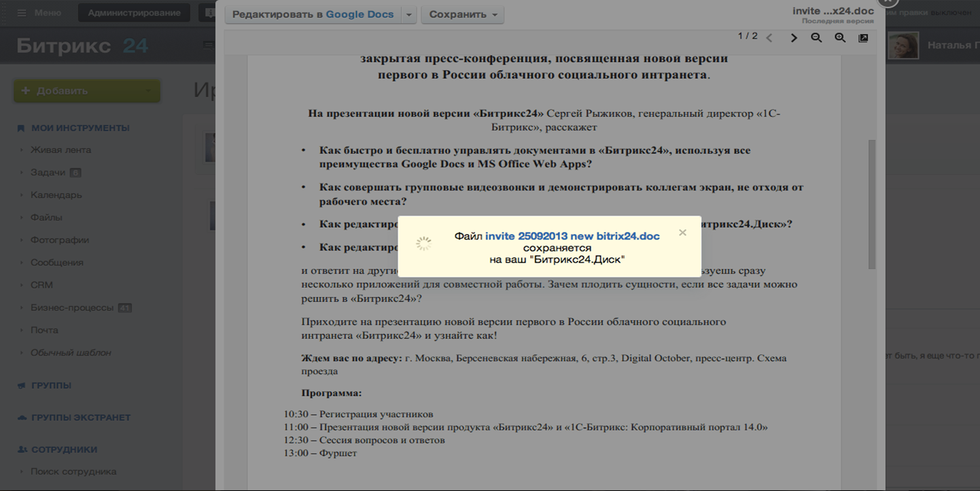Go to next page in document viewer
The image size is (980, 491).
[793, 38]
